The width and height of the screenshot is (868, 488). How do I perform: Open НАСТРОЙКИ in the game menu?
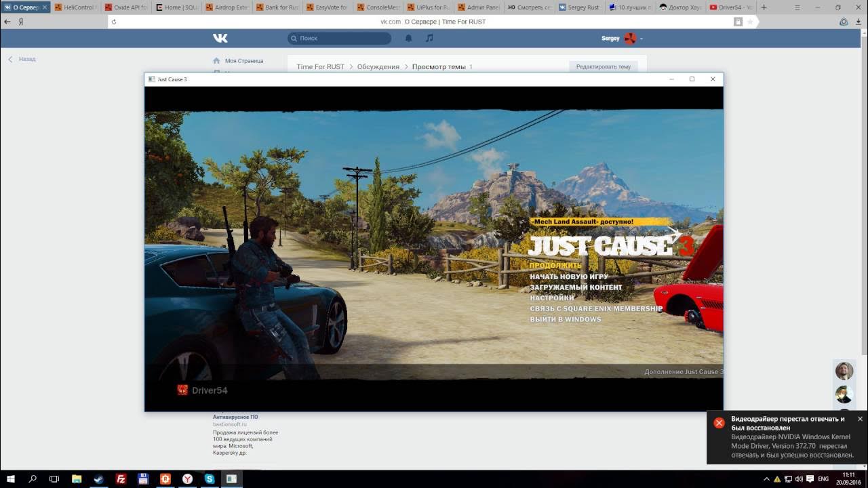(552, 298)
